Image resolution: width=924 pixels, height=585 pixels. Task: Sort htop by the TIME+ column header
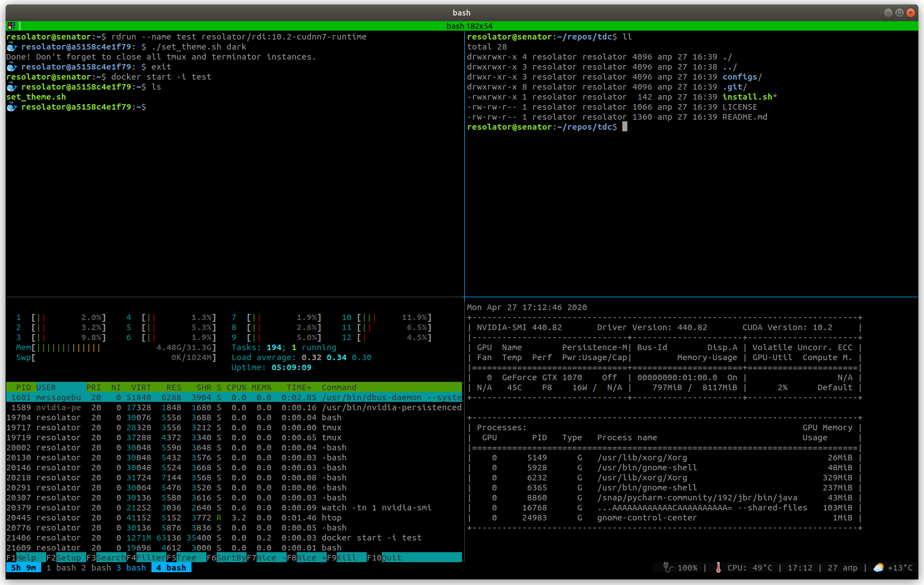pos(299,387)
